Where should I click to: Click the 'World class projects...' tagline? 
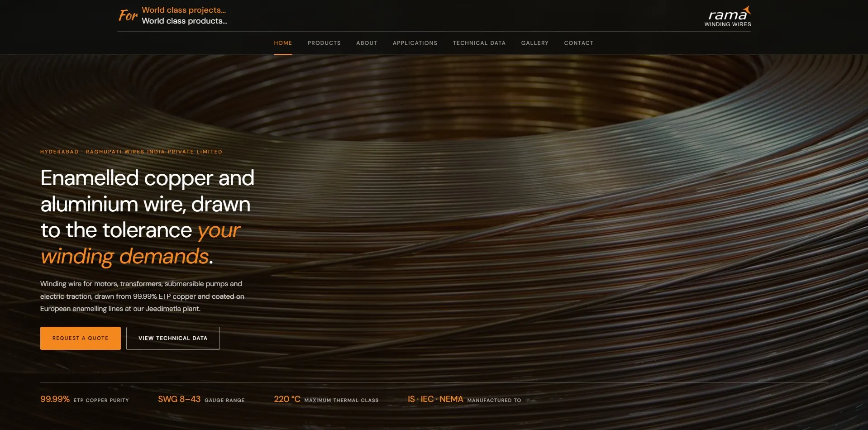point(184,10)
